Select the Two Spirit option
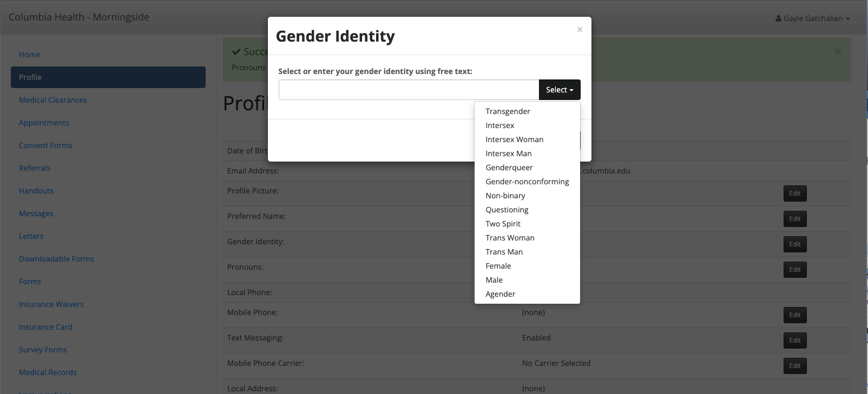This screenshot has height=394, width=868. pyautogui.click(x=503, y=224)
